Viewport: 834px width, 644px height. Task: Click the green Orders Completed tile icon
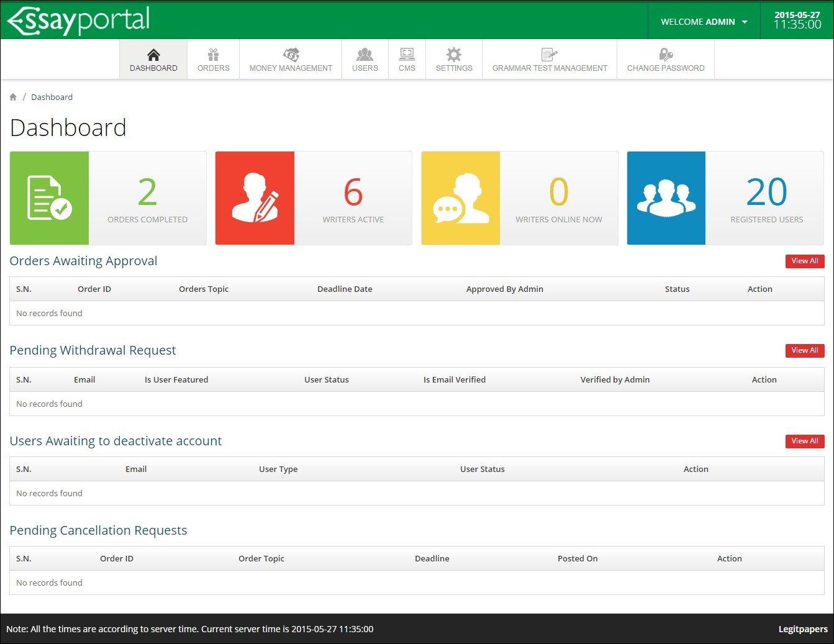pyautogui.click(x=49, y=198)
